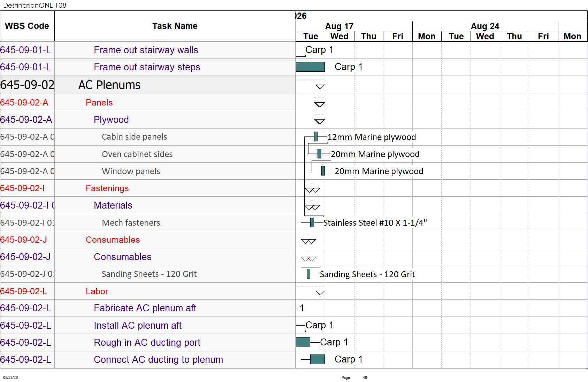Select the Frame out stairway walls task

pos(146,50)
